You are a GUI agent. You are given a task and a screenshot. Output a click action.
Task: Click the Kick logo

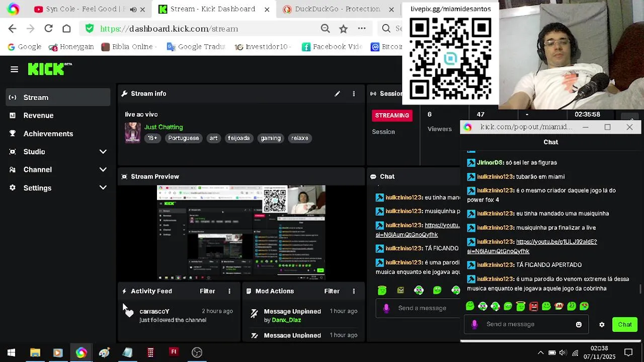coord(49,69)
